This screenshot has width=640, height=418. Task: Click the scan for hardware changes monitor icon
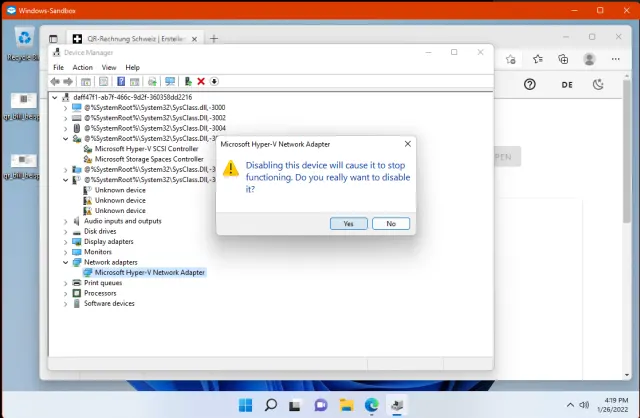[170, 81]
